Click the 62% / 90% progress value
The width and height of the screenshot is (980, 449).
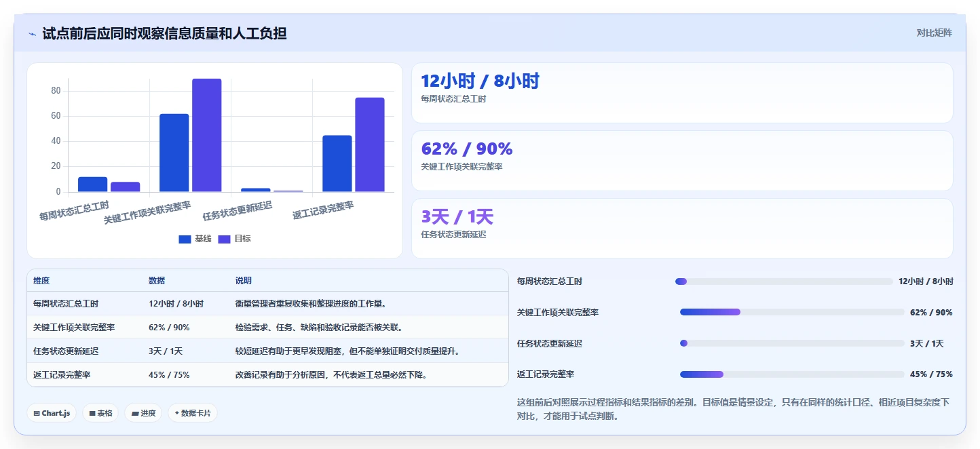931,313
